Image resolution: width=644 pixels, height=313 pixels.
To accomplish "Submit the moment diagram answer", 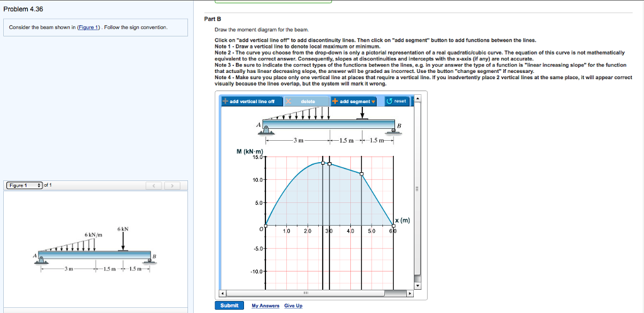I will coord(229,305).
